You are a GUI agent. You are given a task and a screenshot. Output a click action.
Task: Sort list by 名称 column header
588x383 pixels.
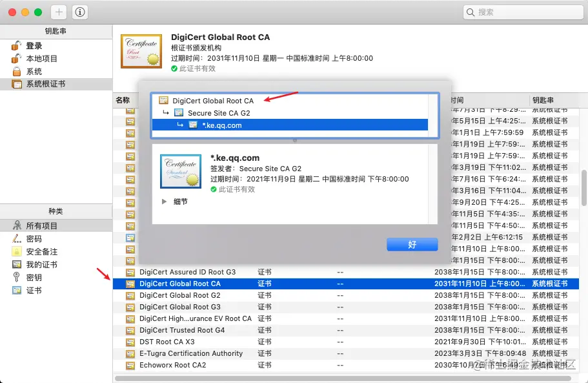point(123,100)
